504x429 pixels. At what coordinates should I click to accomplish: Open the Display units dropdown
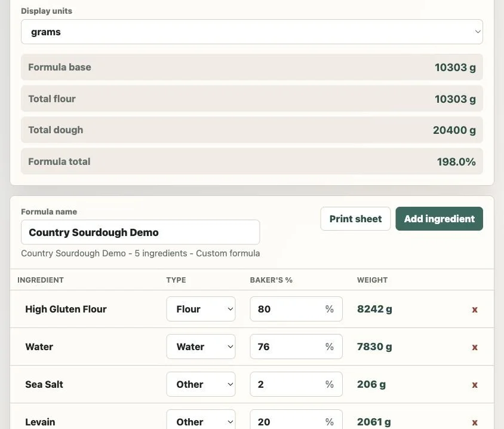pyautogui.click(x=251, y=32)
